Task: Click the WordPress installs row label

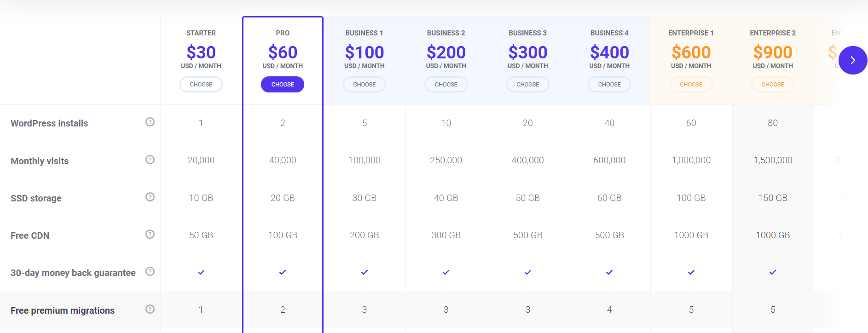Action: [49, 123]
